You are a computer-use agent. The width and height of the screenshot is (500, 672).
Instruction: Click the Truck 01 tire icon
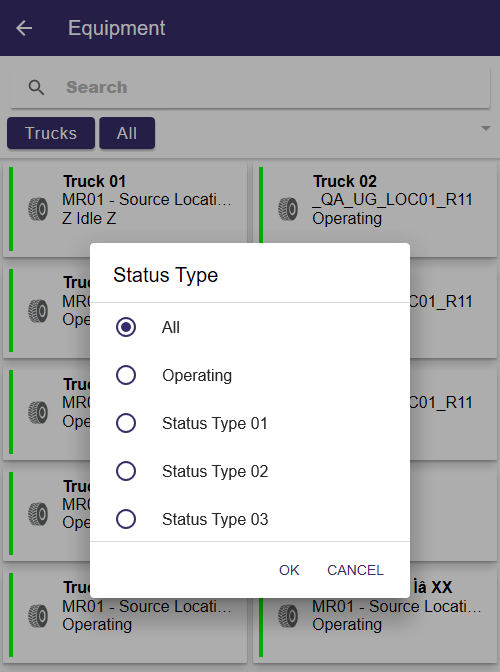[x=38, y=209]
